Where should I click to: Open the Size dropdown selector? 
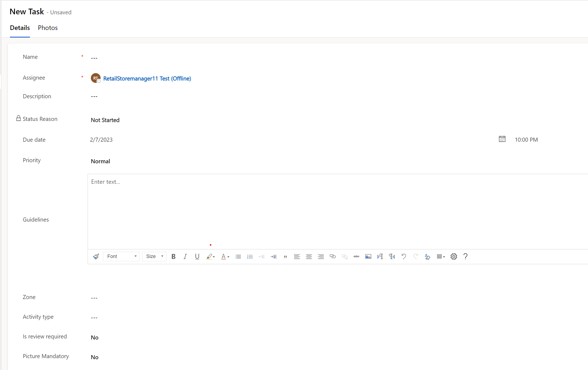154,256
